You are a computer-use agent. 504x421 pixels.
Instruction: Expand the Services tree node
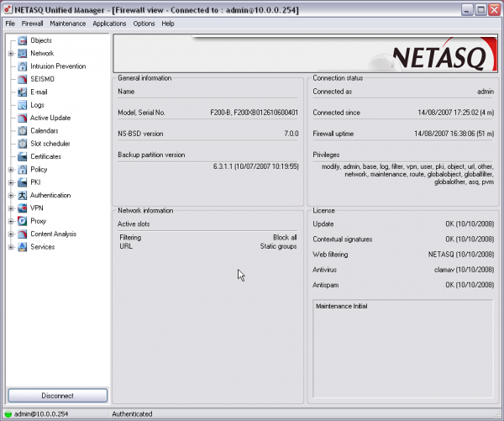pos(11,247)
